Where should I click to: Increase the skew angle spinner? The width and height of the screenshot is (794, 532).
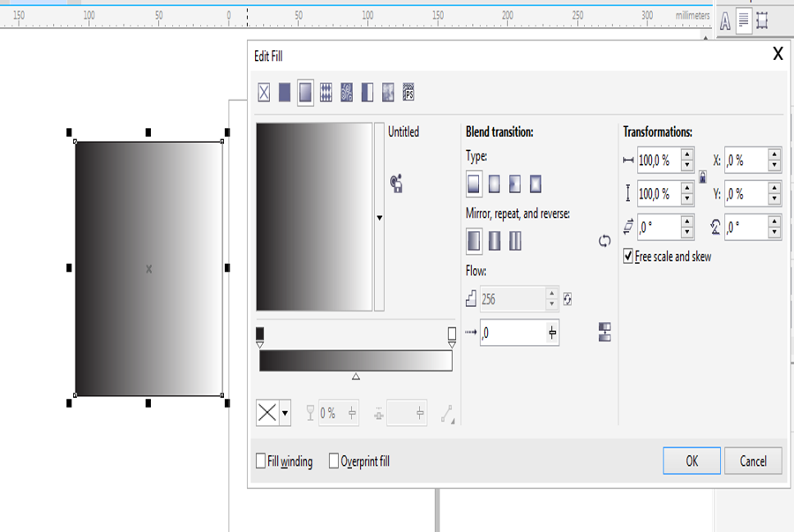(687, 221)
